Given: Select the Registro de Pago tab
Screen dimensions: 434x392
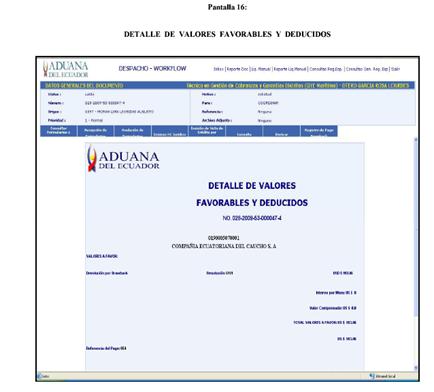Looking at the screenshot, I should tap(319, 131).
